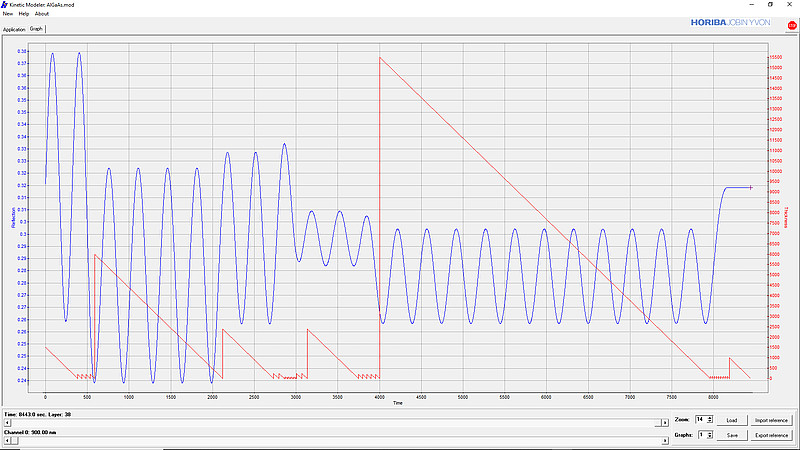Switch to the Application tab

click(x=14, y=29)
